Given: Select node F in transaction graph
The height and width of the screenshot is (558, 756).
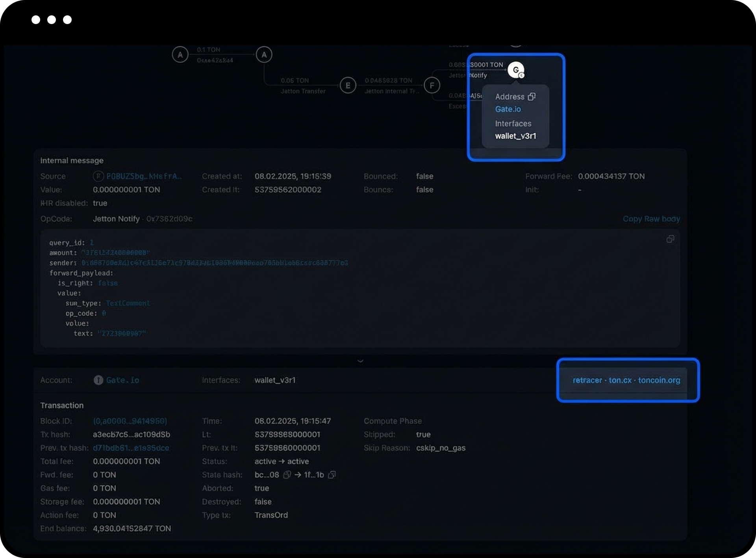Looking at the screenshot, I should pyautogui.click(x=432, y=85).
